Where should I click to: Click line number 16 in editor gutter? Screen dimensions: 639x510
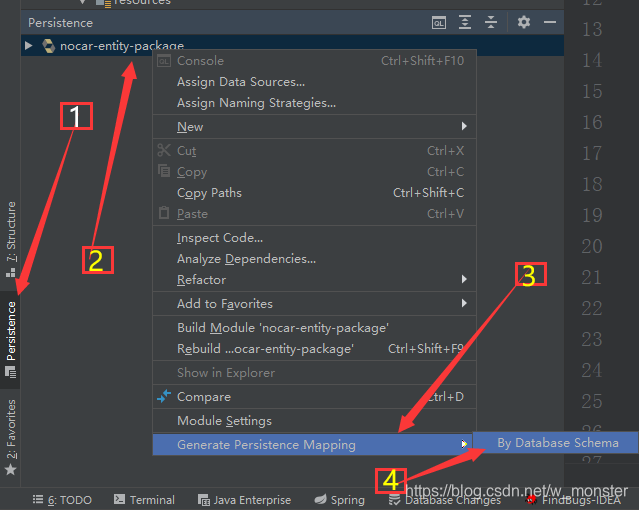coord(592,122)
